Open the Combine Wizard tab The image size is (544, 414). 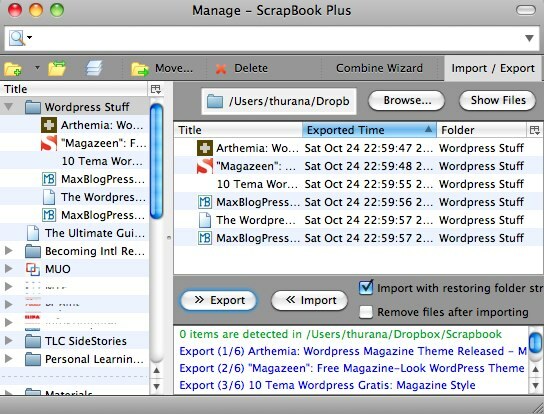(379, 68)
